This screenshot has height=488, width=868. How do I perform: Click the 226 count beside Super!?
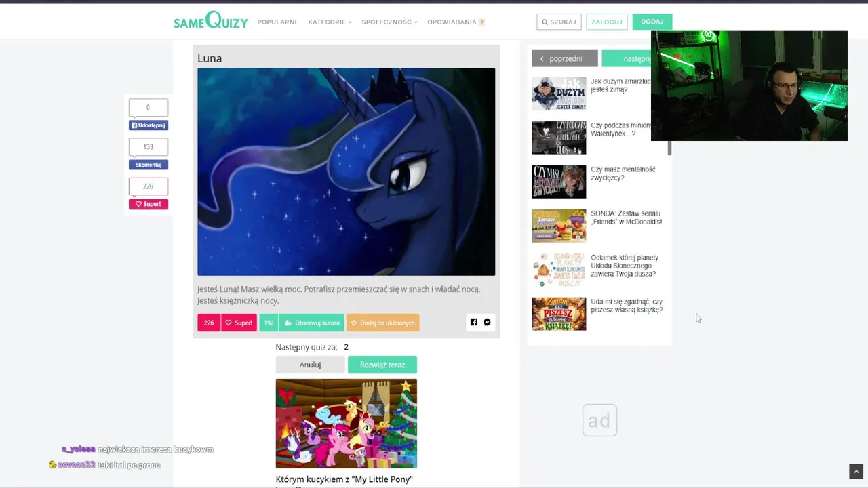[x=209, y=323]
